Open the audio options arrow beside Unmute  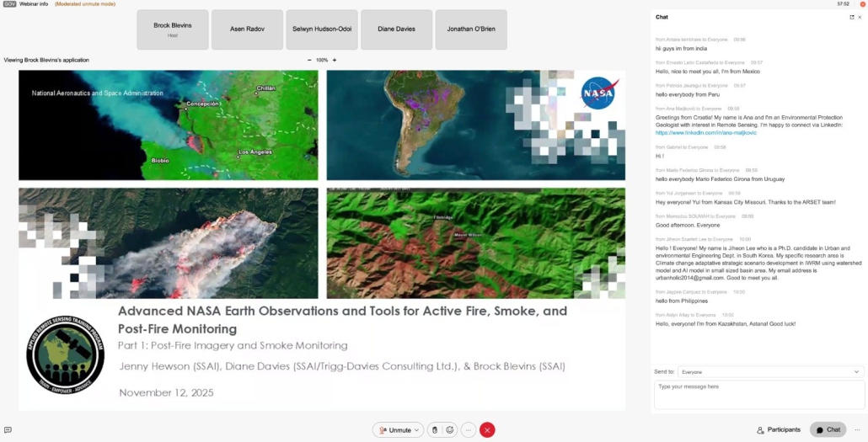tap(418, 429)
